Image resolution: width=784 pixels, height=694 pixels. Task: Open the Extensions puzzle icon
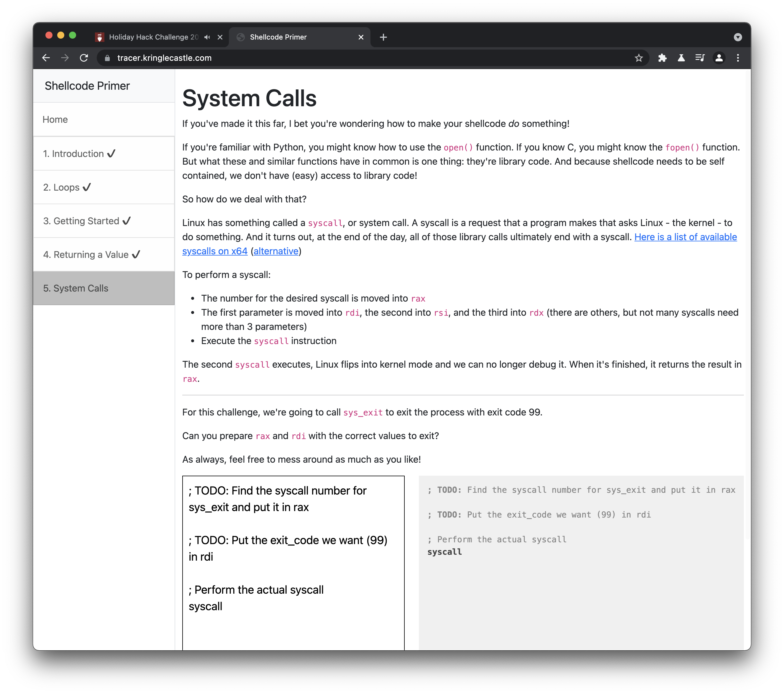pyautogui.click(x=662, y=58)
